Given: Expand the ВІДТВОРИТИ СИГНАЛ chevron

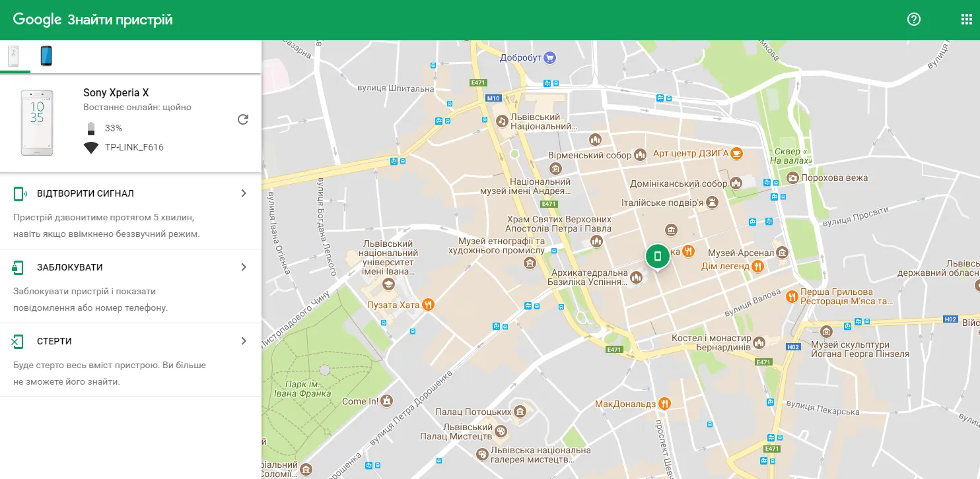Looking at the screenshot, I should point(244,193).
